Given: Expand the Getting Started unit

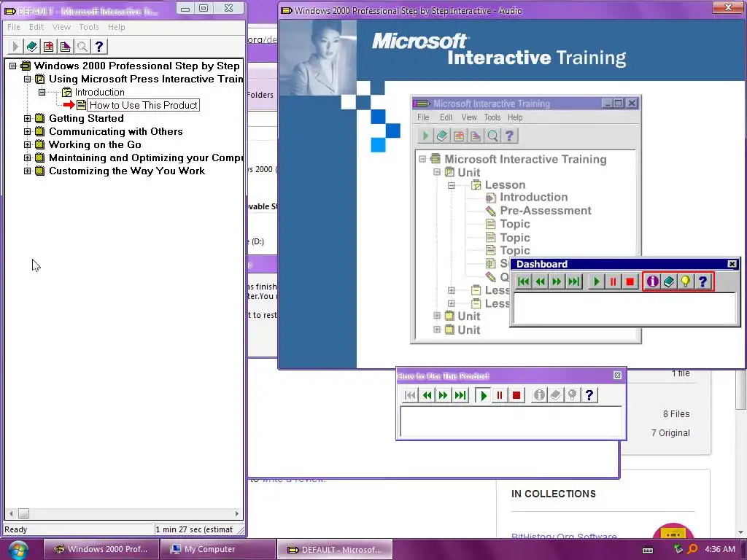Looking at the screenshot, I should pos(27,118).
